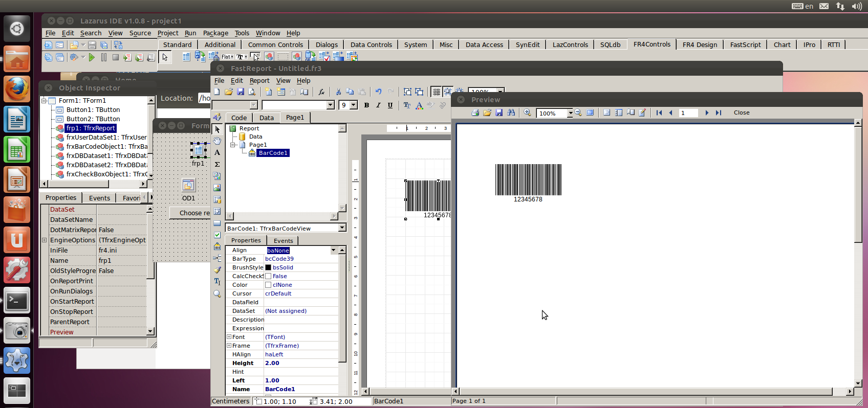
Task: Toggle Italic formatting button
Action: click(x=378, y=105)
